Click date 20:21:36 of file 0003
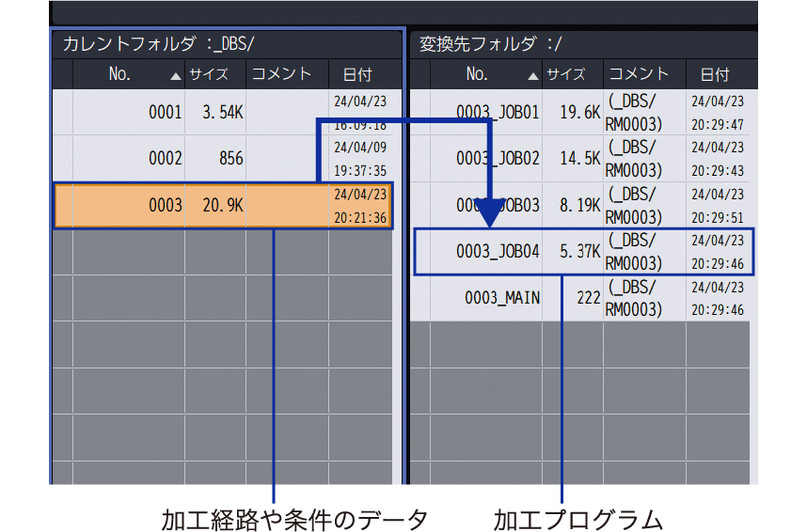Viewport: 807px width, 532px height. (x=360, y=218)
